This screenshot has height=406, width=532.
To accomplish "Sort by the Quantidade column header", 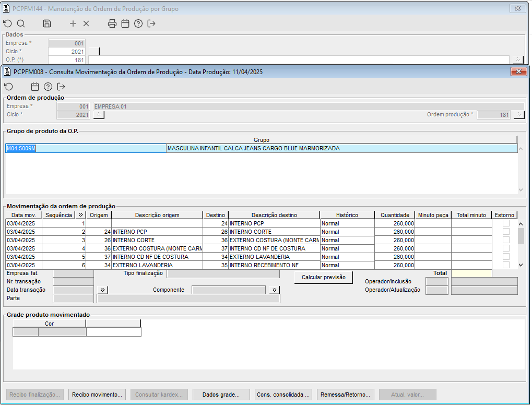I will (395, 215).
